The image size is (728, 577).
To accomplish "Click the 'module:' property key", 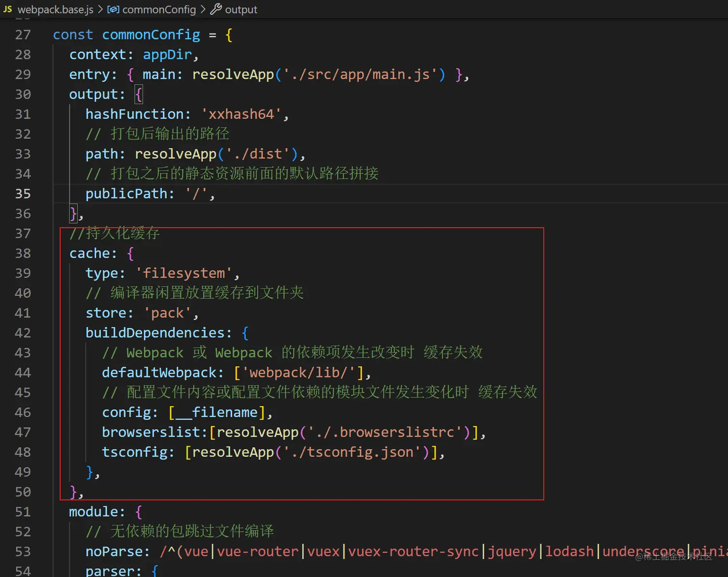I will pyautogui.click(x=97, y=512).
